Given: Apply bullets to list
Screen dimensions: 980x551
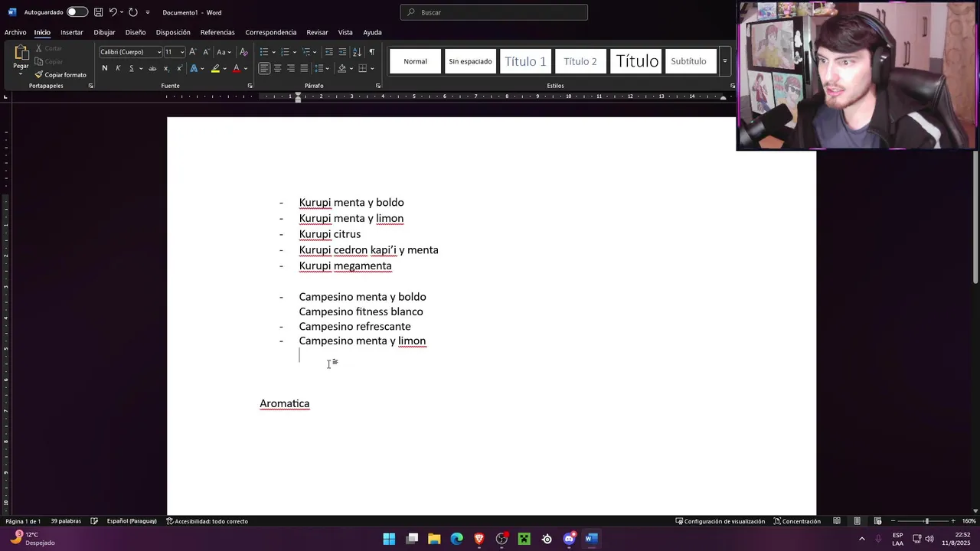Looking at the screenshot, I should (264, 52).
